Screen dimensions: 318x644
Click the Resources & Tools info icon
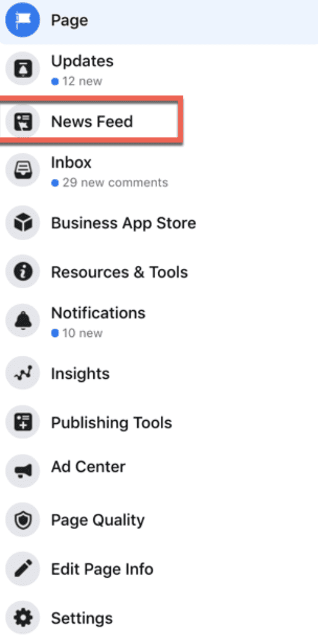23,272
